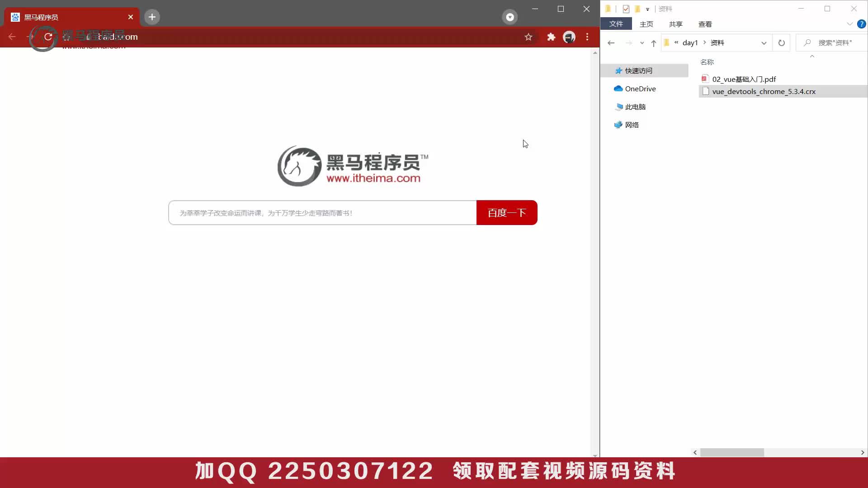Click the Chrome tab search dropdown circle
The height and width of the screenshot is (488, 868).
[510, 17]
